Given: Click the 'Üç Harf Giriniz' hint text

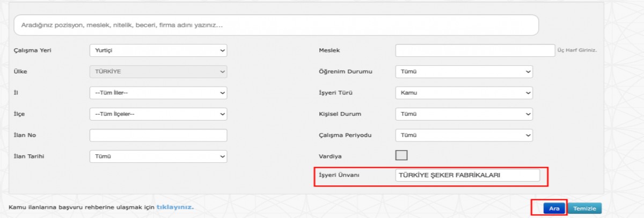Looking at the screenshot, I should click(577, 50).
